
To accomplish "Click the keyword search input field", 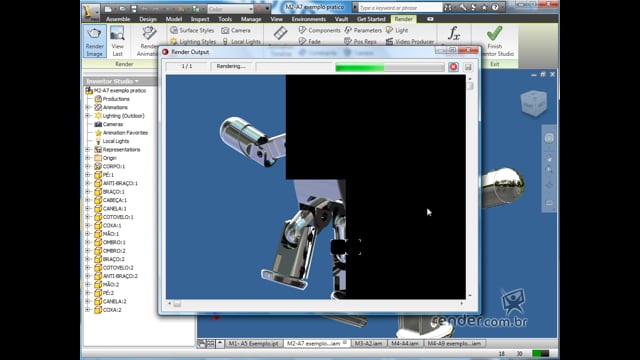I will [x=400, y=8].
